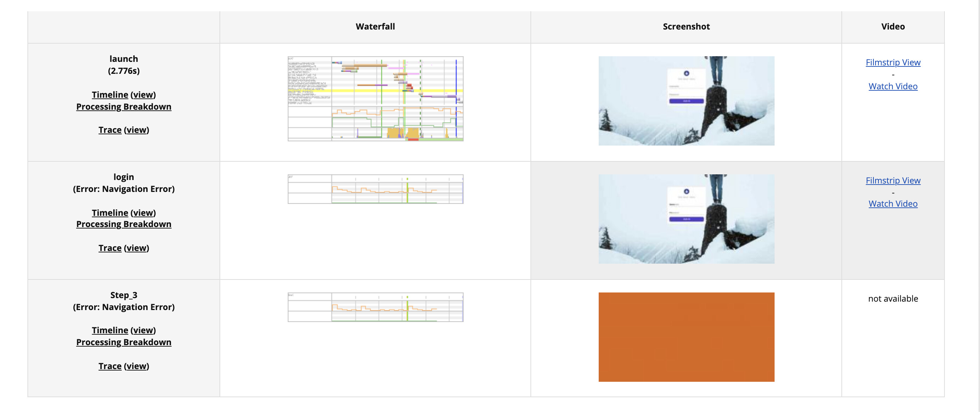Click the launch waterfall chart thumbnail
The height and width of the screenshot is (412, 980).
click(375, 99)
